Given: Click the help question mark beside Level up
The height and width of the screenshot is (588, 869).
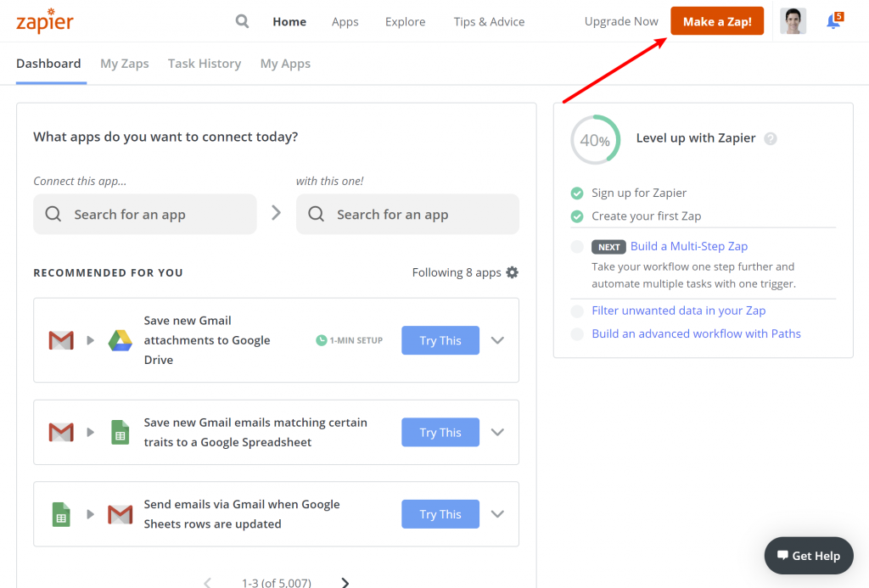Looking at the screenshot, I should click(x=771, y=138).
